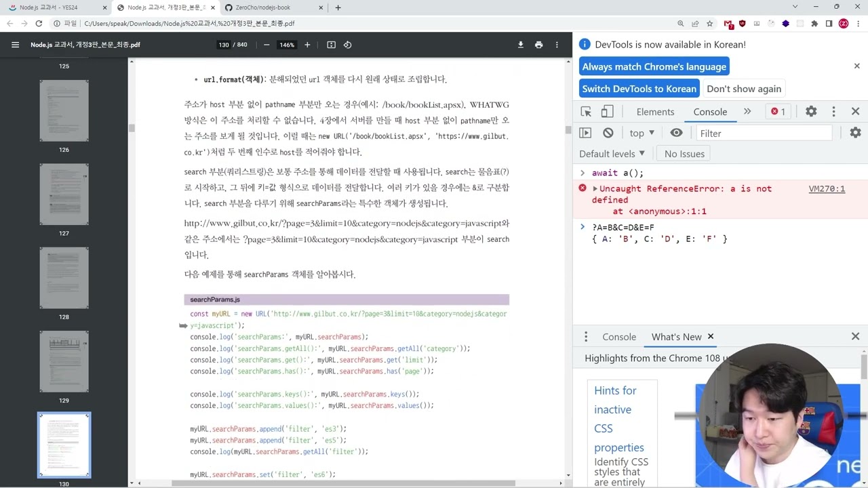This screenshot has width=868, height=488.
Task: Click Always match Chrome's language
Action: pyautogui.click(x=654, y=66)
